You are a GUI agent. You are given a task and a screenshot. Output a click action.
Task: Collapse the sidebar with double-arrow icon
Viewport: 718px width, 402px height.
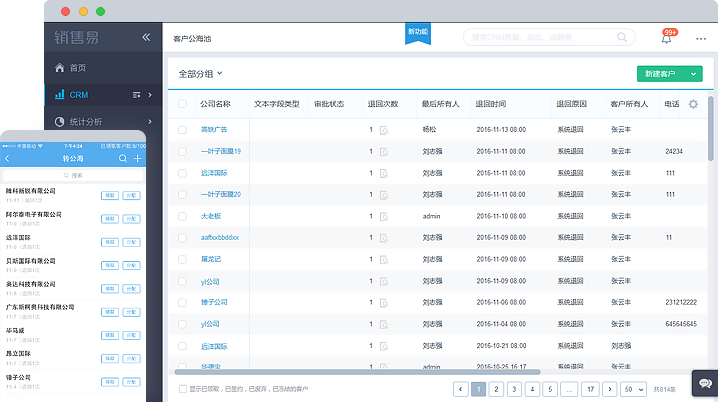coord(146,37)
